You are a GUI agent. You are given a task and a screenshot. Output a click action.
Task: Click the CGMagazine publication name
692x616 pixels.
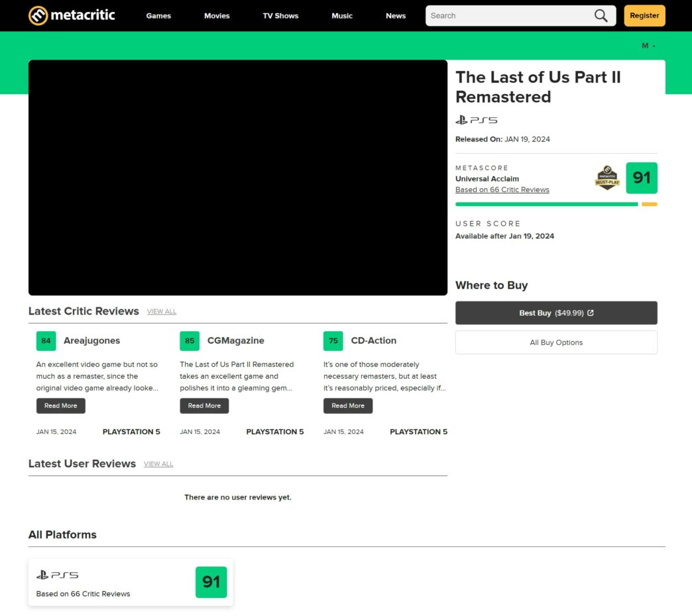[236, 340]
